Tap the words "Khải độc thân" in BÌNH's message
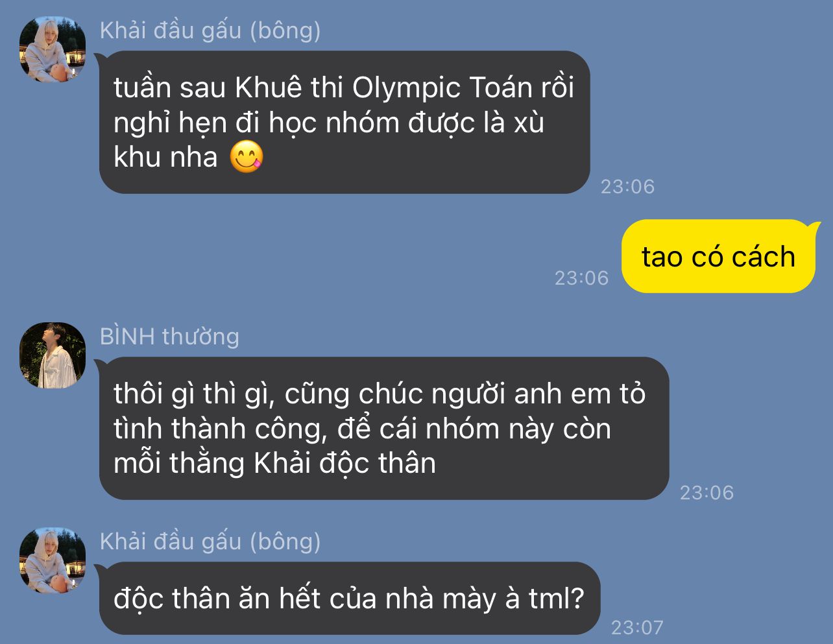The height and width of the screenshot is (644, 833). (344, 463)
